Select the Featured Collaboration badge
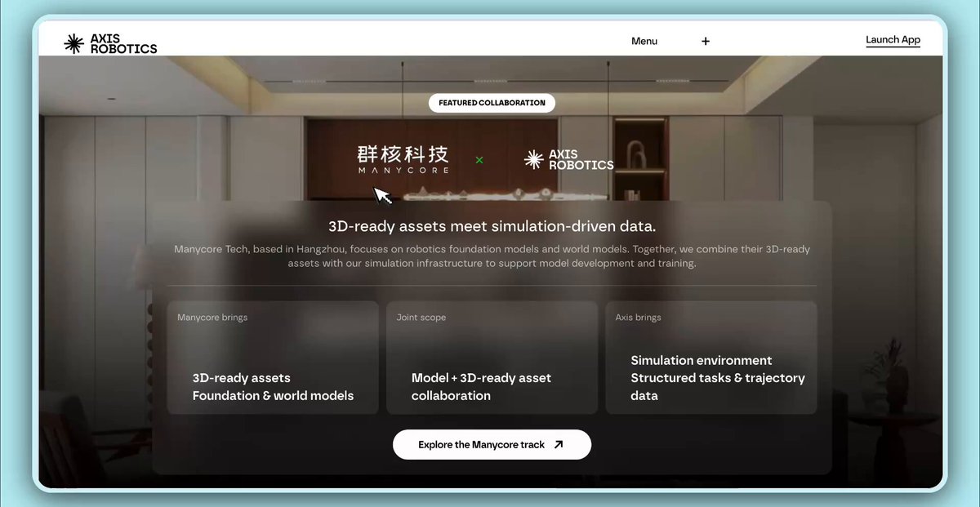980x507 pixels. (492, 103)
